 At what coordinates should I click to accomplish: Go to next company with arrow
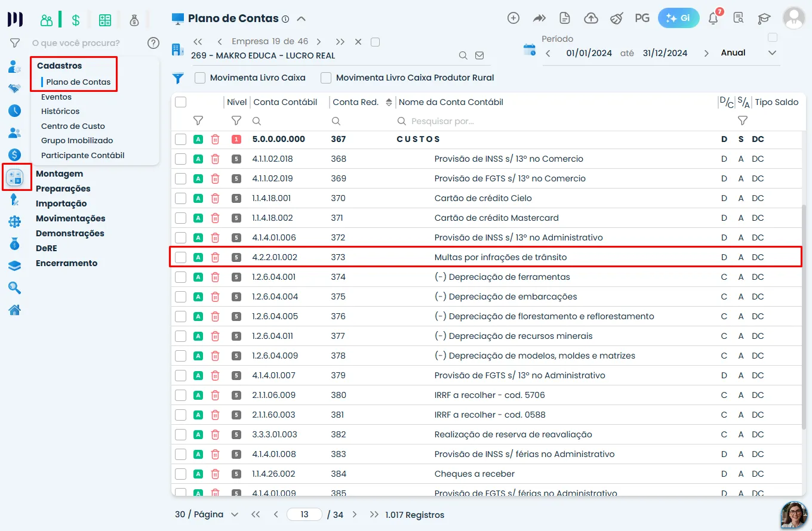[319, 42]
